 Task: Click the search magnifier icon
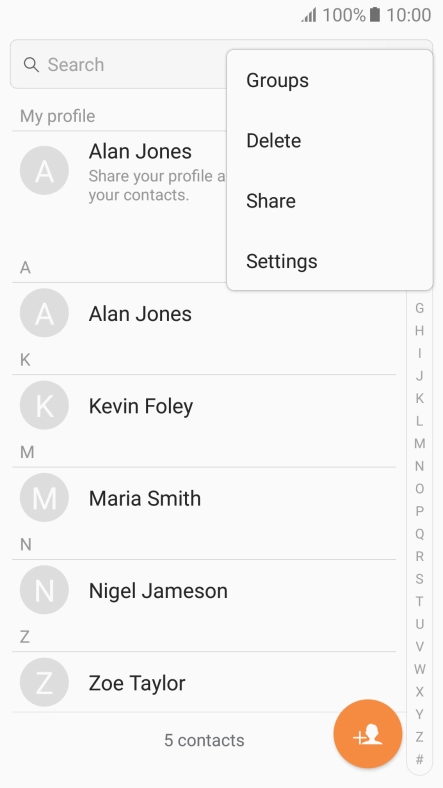point(31,65)
